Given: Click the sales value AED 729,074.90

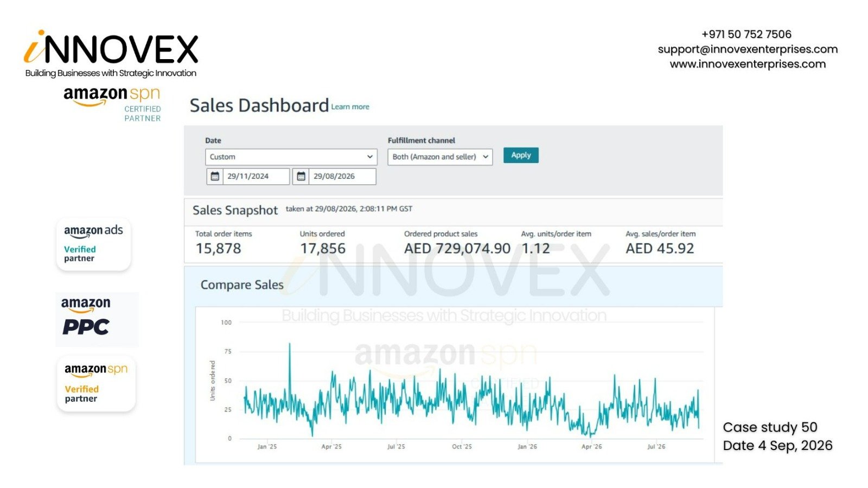Looking at the screenshot, I should pos(457,248).
